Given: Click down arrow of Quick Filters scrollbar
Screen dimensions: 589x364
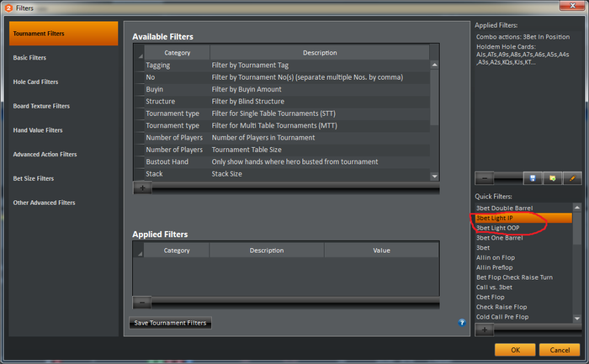Looking at the screenshot, I should 577,319.
